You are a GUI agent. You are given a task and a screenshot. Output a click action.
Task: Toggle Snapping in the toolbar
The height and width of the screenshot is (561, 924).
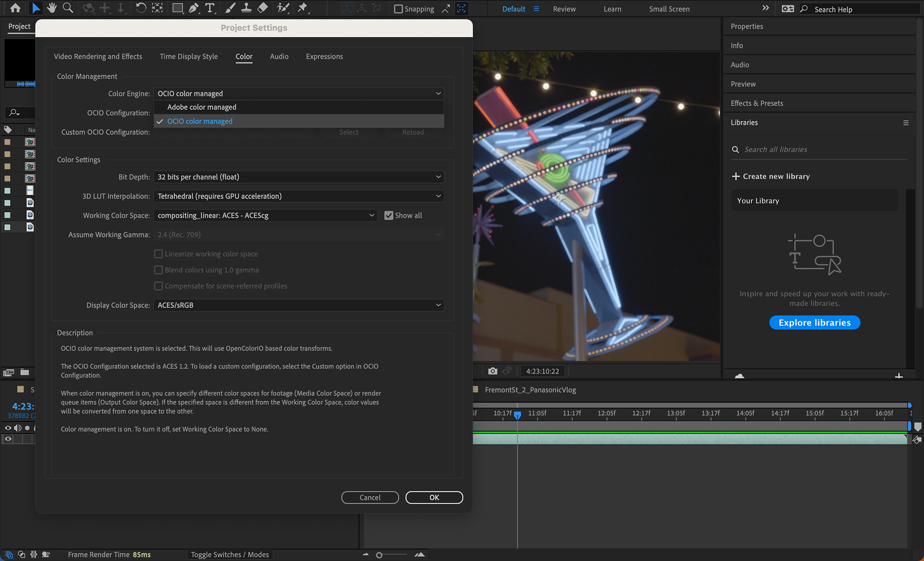pos(398,8)
